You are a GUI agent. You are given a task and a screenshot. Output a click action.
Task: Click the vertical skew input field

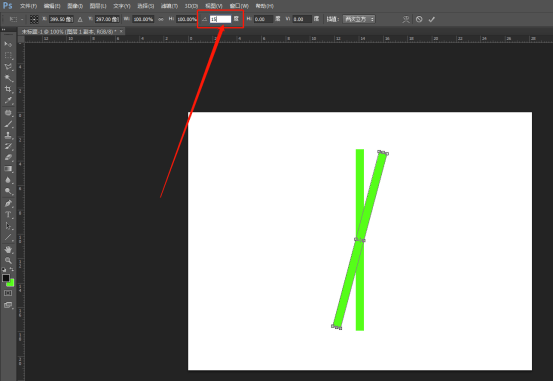click(302, 19)
